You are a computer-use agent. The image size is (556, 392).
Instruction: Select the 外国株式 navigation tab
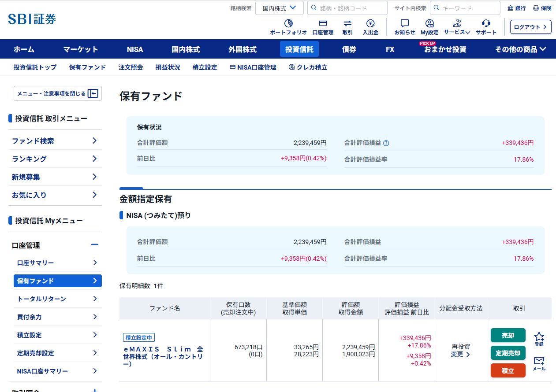pyautogui.click(x=242, y=49)
